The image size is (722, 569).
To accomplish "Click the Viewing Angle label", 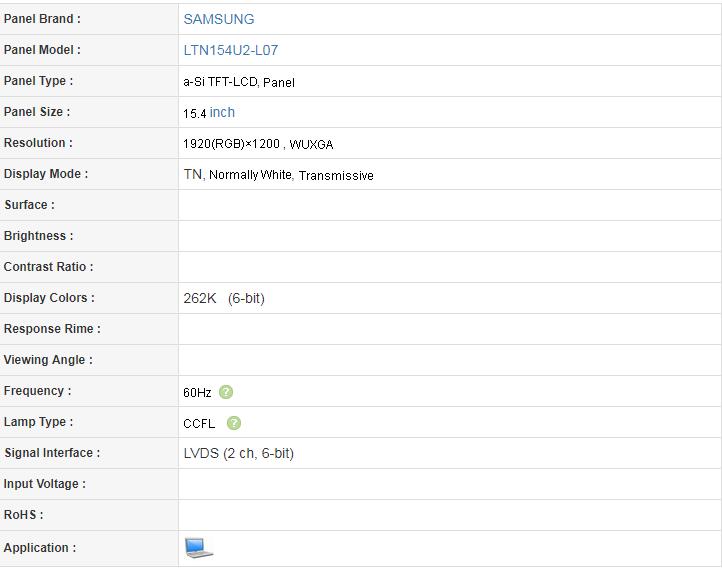I will (48, 360).
